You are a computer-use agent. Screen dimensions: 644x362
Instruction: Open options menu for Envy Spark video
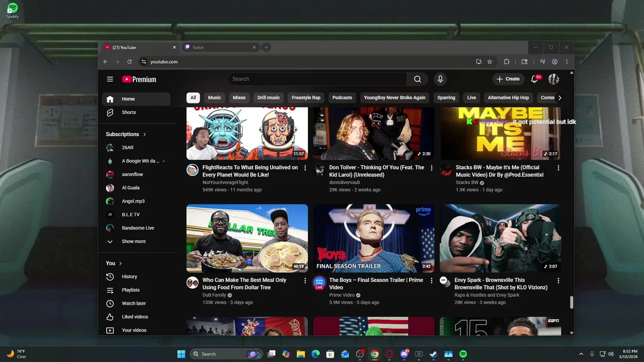point(558,281)
